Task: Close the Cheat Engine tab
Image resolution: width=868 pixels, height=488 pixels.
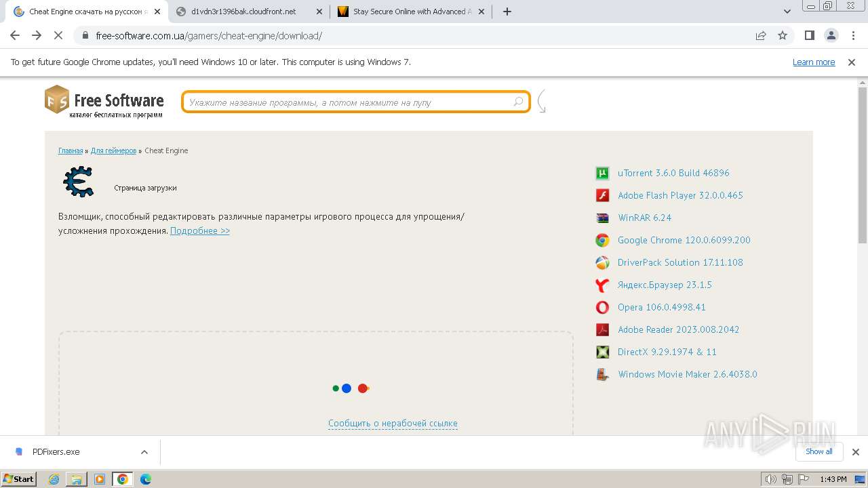Action: pos(157,12)
